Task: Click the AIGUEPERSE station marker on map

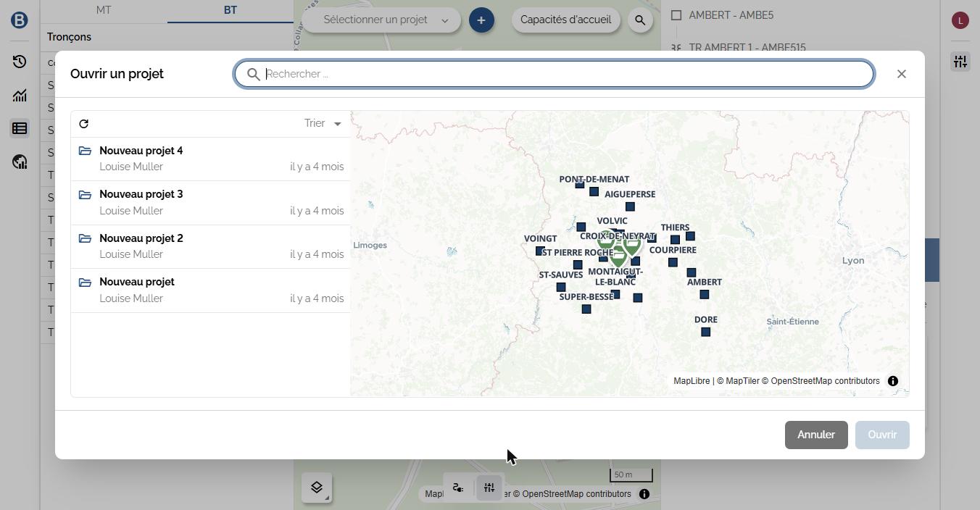Action: [630, 206]
